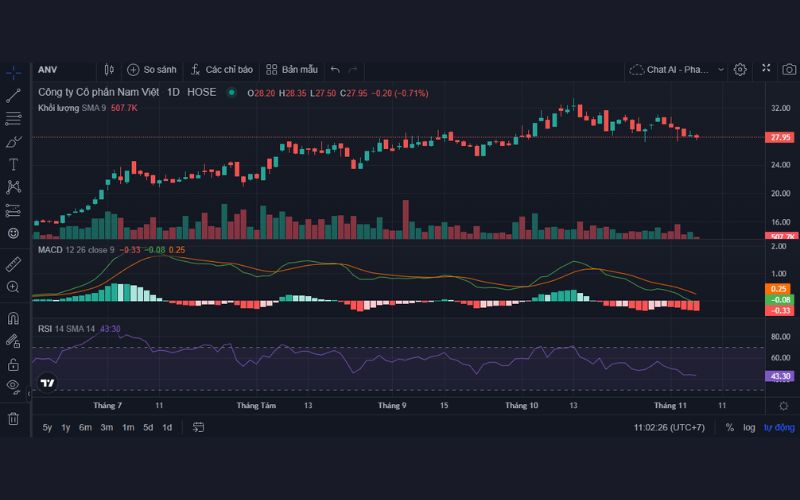Open the emoji sticker tool
This screenshot has width=800, height=500.
point(14,233)
